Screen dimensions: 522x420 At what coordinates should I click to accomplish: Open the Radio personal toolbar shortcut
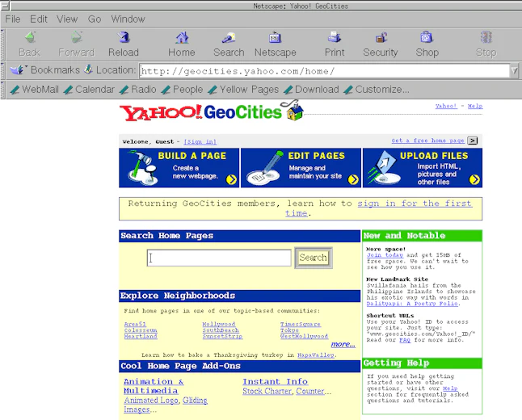138,90
